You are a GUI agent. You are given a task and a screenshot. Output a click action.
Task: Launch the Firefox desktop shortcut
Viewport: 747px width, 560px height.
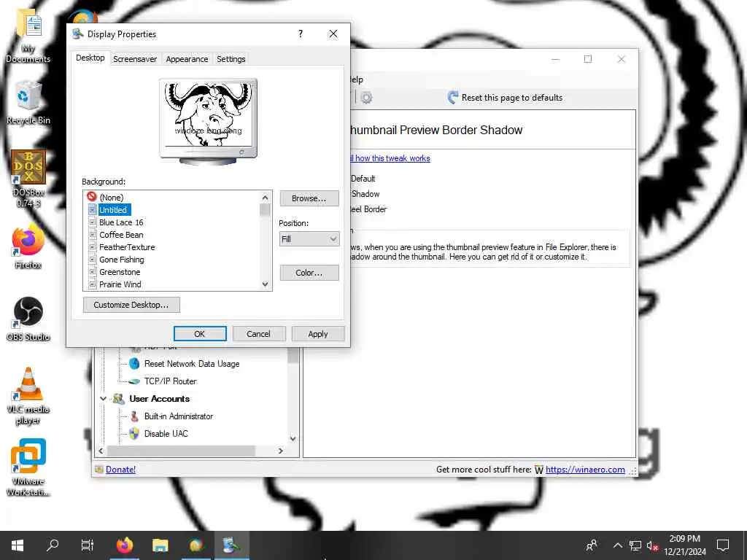coord(28,248)
